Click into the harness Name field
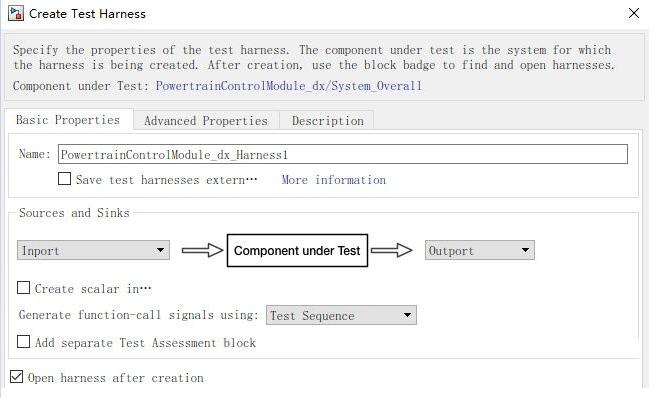This screenshot has width=657, height=398. pos(343,154)
